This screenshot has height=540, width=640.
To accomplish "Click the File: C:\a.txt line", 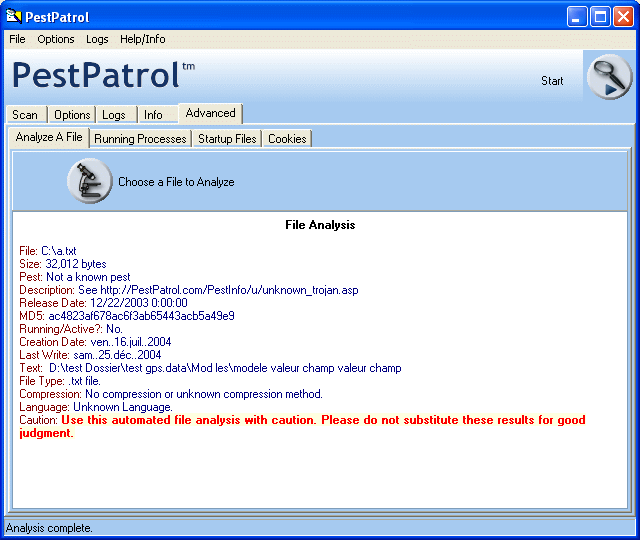I will coord(48,251).
